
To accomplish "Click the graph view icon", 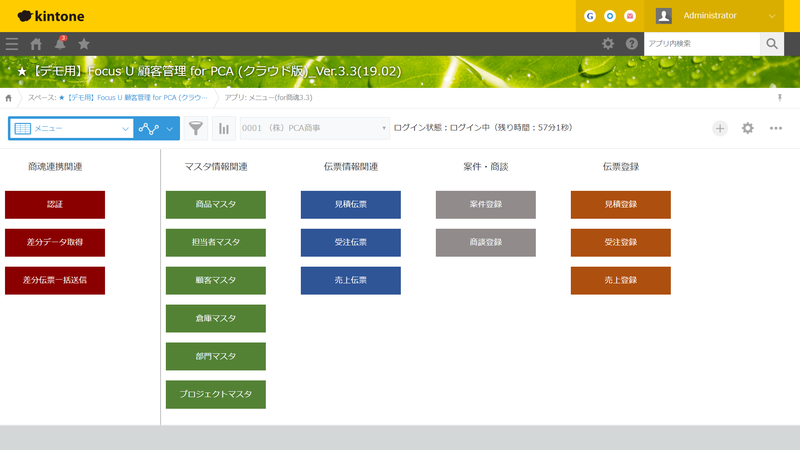I will pos(148,129).
